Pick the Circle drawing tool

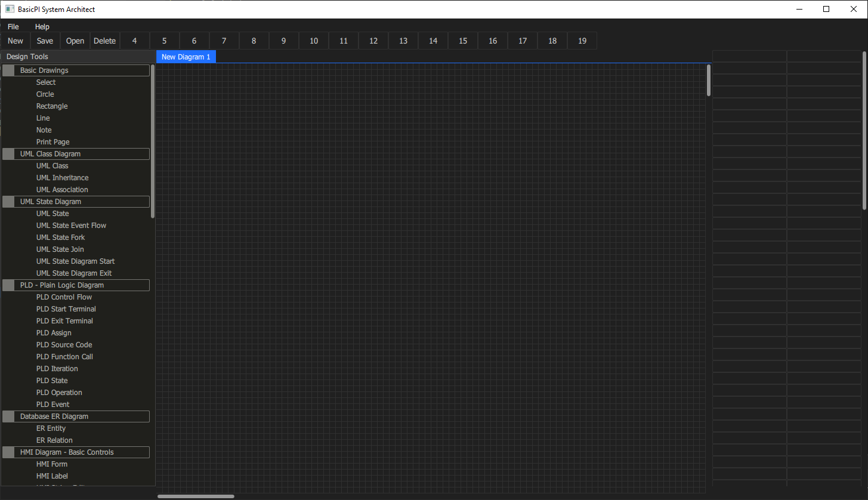tap(45, 94)
